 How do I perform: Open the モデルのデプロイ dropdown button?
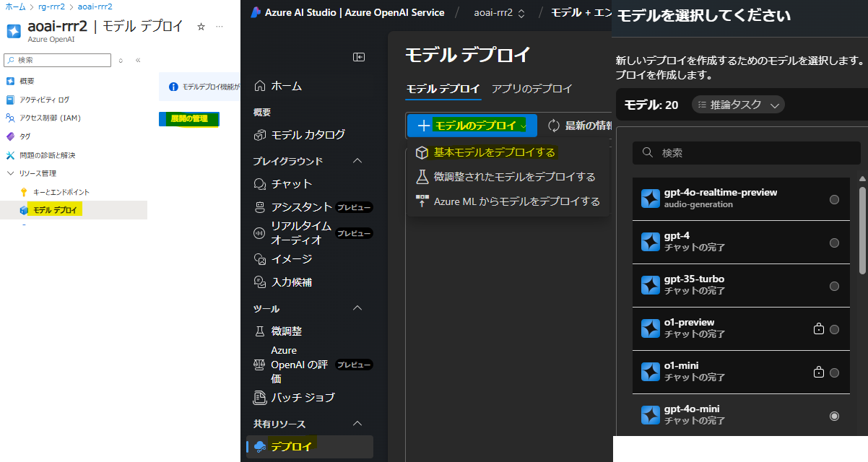[x=472, y=126]
